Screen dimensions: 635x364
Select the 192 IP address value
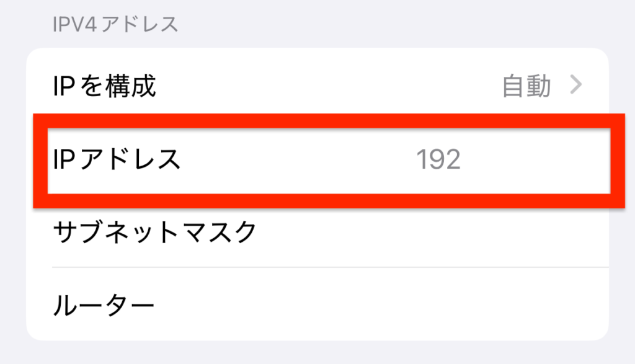[438, 160]
